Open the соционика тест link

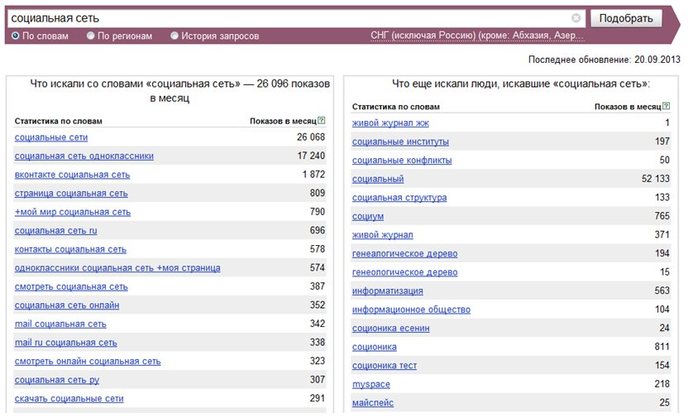(384, 365)
